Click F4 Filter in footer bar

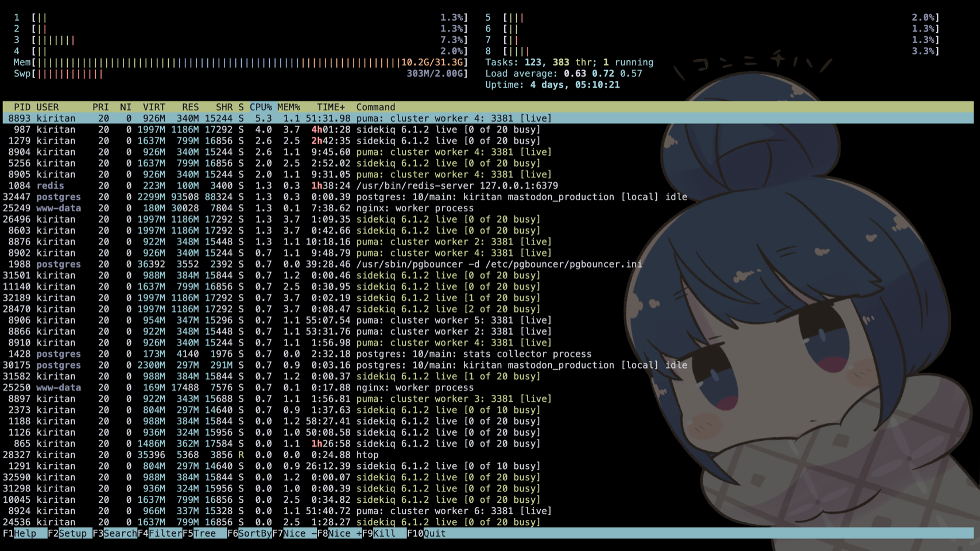click(x=160, y=533)
